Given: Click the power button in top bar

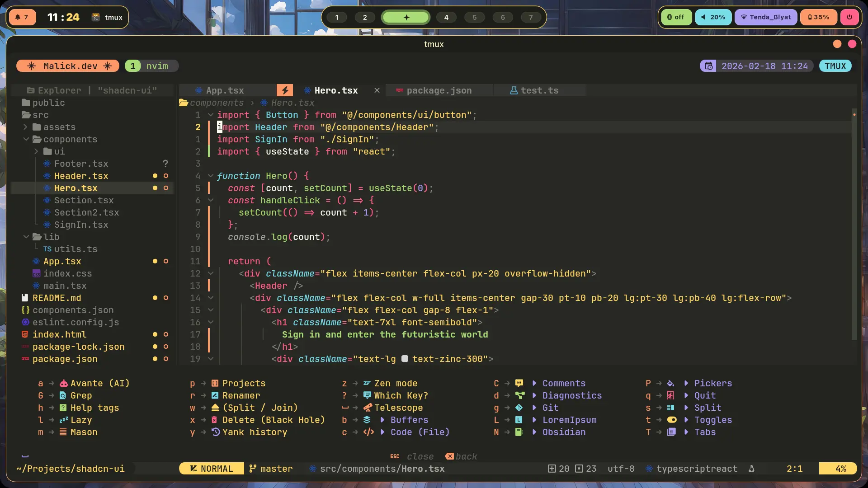Looking at the screenshot, I should tap(849, 17).
